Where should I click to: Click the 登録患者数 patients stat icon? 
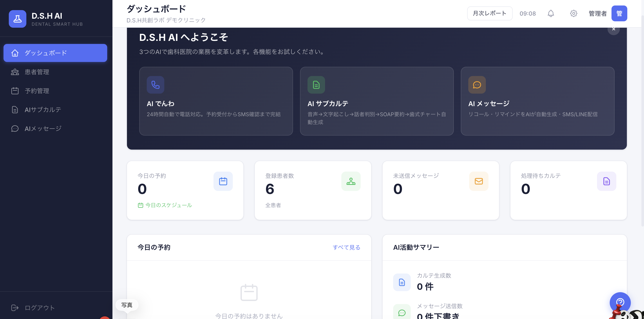[351, 181]
